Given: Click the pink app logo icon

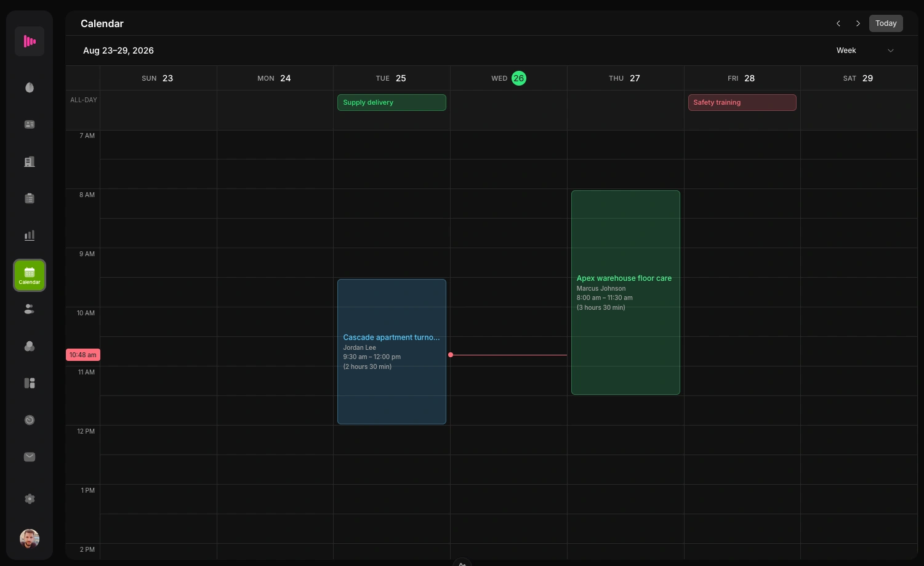Looking at the screenshot, I should (30, 41).
